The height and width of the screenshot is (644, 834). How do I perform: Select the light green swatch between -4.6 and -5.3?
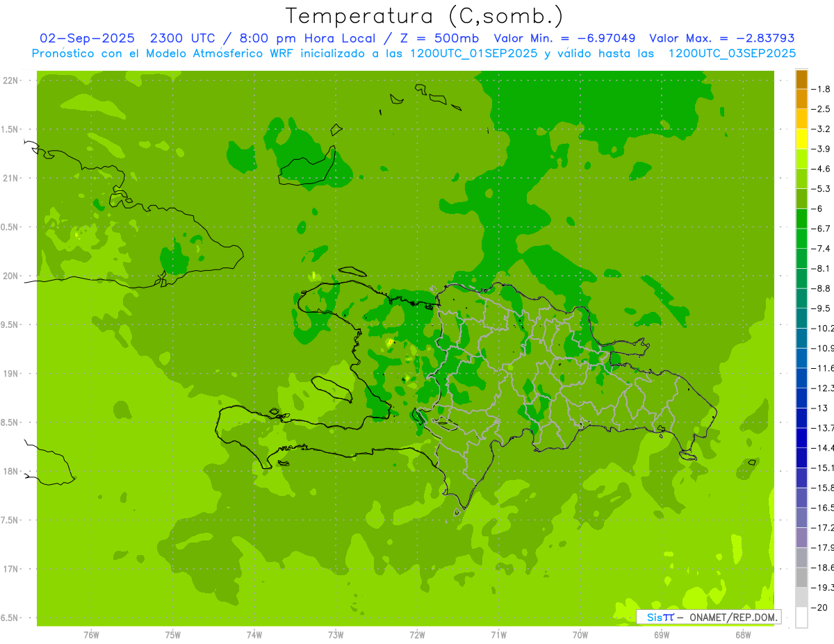tap(801, 179)
